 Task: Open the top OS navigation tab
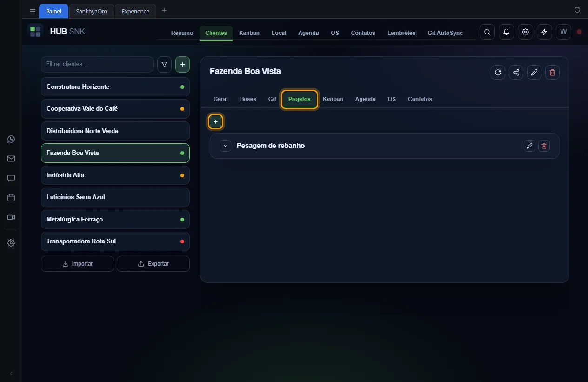click(335, 33)
